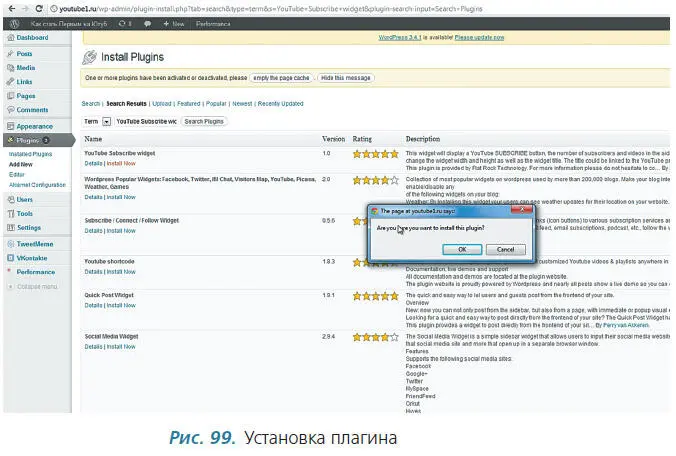Screen dimensions: 676x456
Task: Click the Users icon in sidebar
Action: [11, 200]
